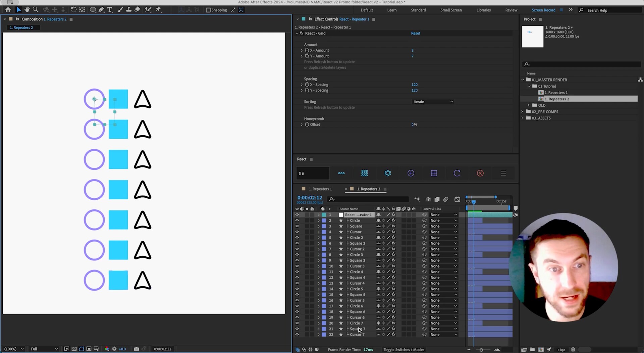
Task: Pick the Zoom magnifier tool
Action: tap(36, 10)
